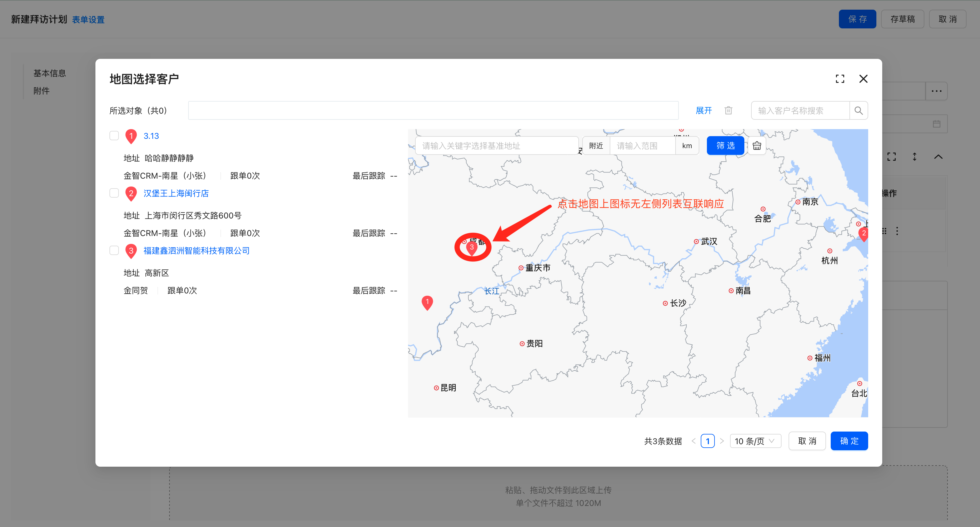Screen dimensions: 980x527
Task: Click 确定 to confirm the selection
Action: [849, 441]
